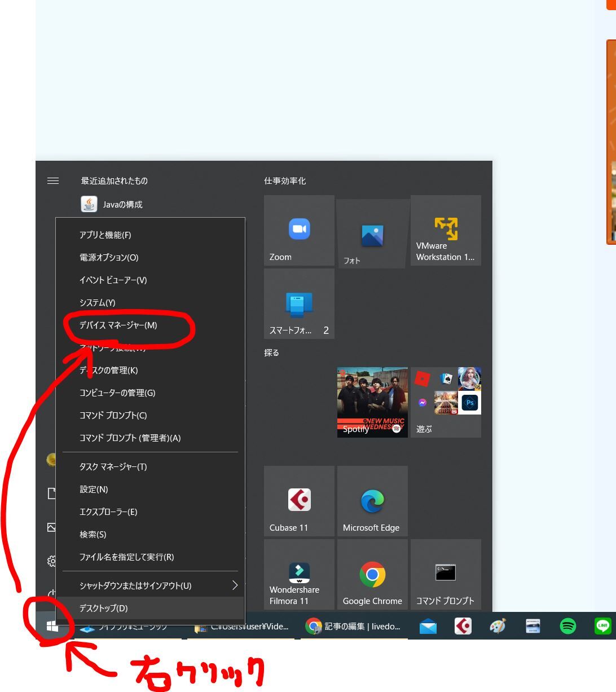616x692 pixels.
Task: Open タスク マネージャー(T)
Action: point(150,466)
